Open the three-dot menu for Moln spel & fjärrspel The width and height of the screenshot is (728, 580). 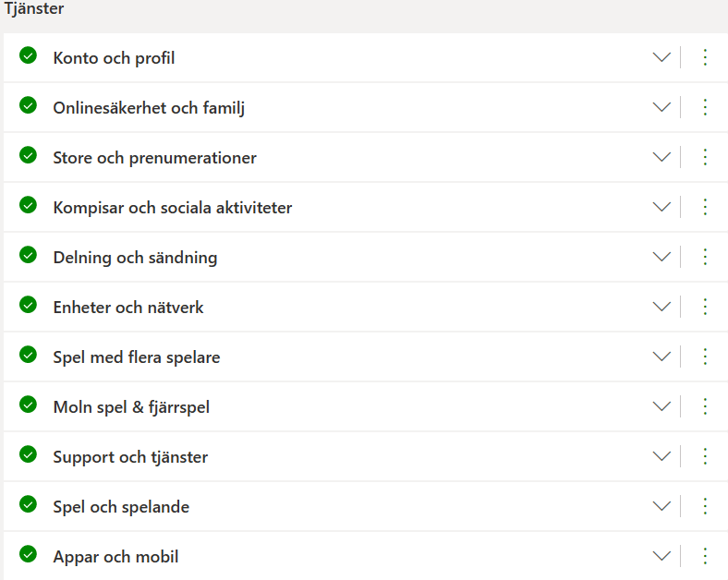pyautogui.click(x=705, y=406)
